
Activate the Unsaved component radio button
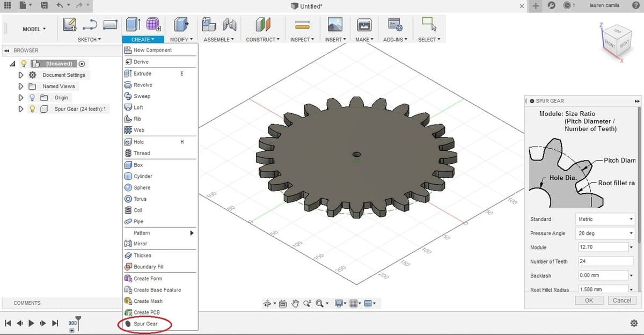click(82, 63)
